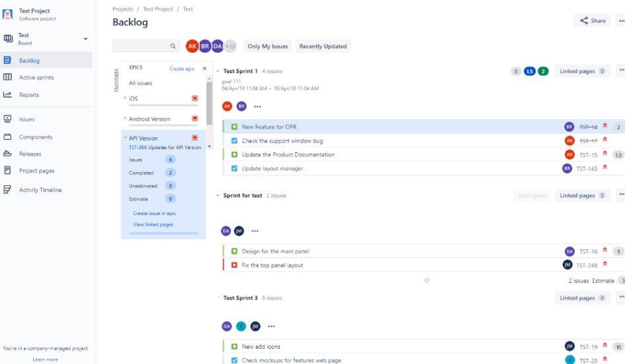The height and width of the screenshot is (364, 625).
Task: Expand Test Sprint 3 section
Action: tap(218, 298)
